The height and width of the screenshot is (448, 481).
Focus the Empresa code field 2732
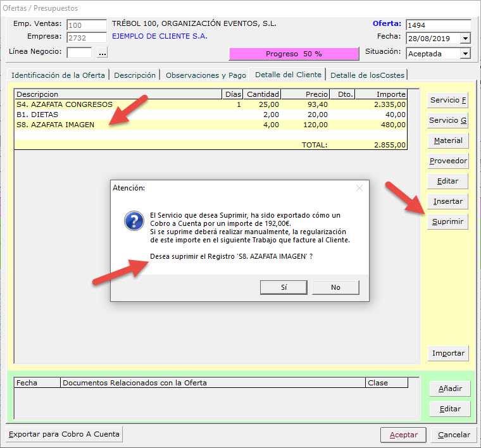coord(87,38)
